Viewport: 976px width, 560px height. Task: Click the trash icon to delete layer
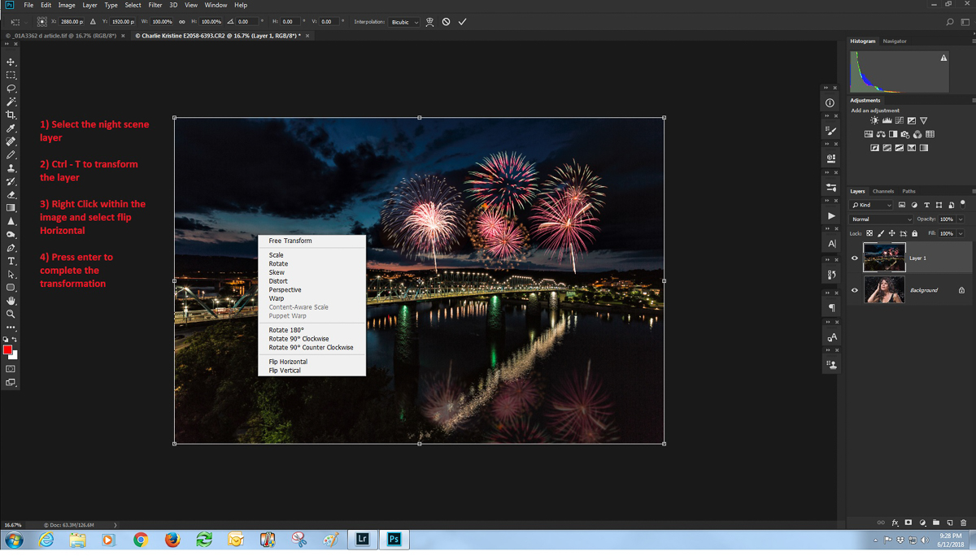click(964, 523)
